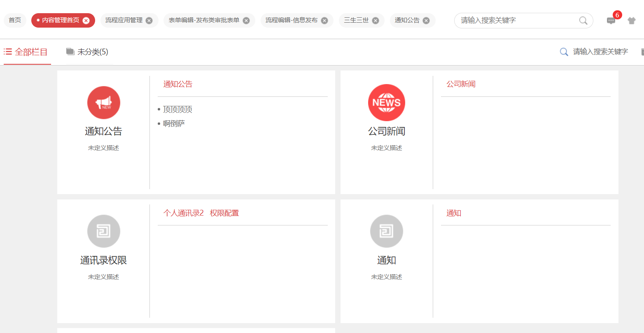644x333 pixels.
Task: Click the 通知 card title
Action: click(387, 260)
